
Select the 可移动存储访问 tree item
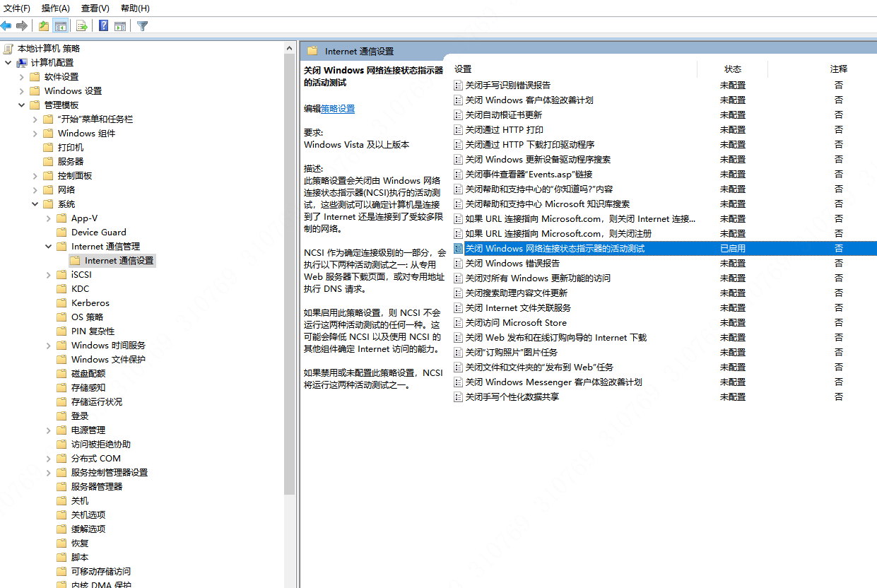click(101, 572)
